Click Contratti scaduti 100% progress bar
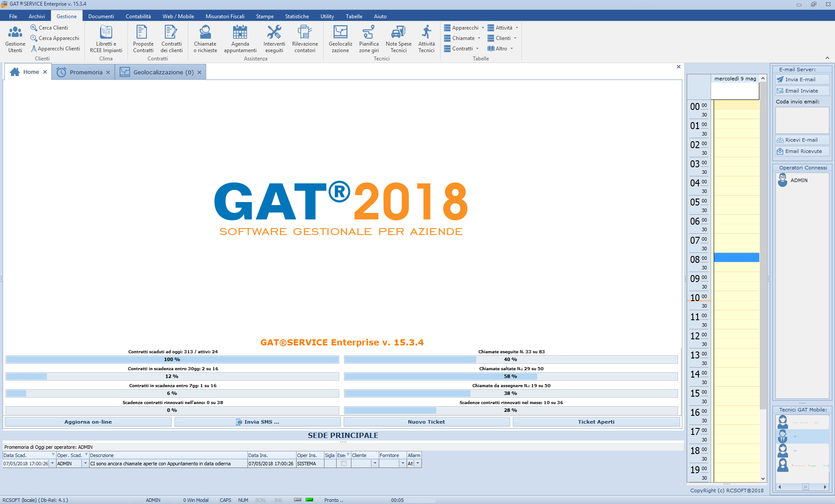Screen dimensions: 835x504 (x=172, y=359)
